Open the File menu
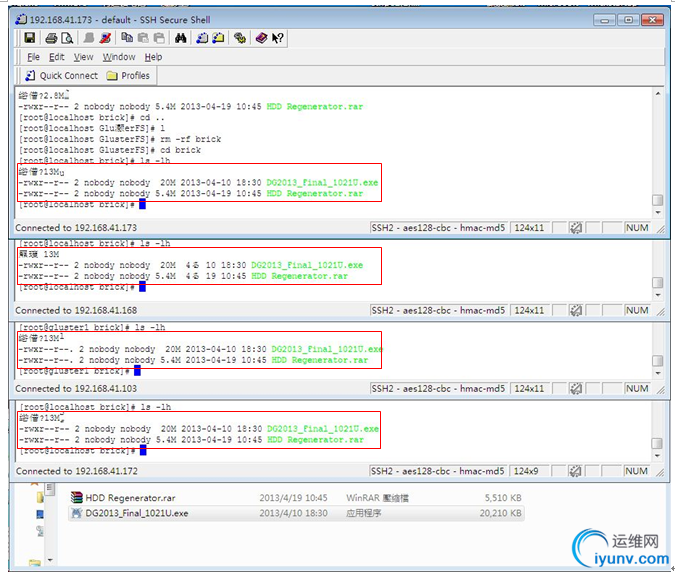 (x=33, y=57)
